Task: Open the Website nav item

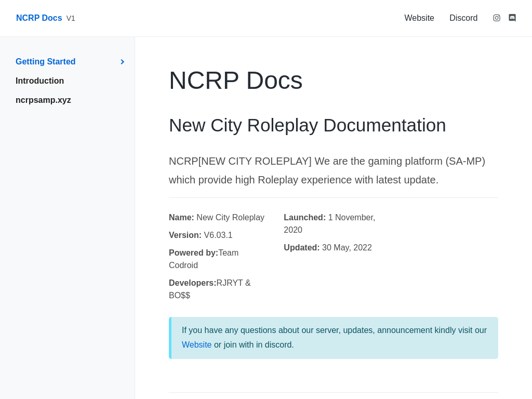Action: 419,18
